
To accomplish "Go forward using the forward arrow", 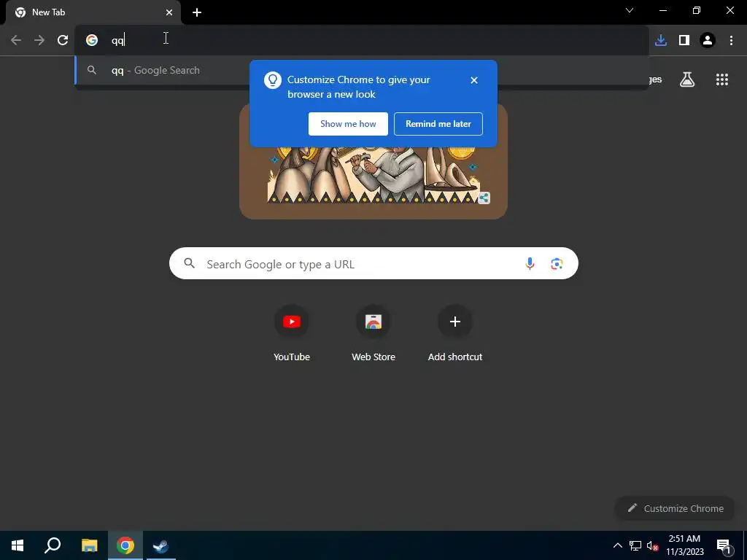I will [39, 40].
